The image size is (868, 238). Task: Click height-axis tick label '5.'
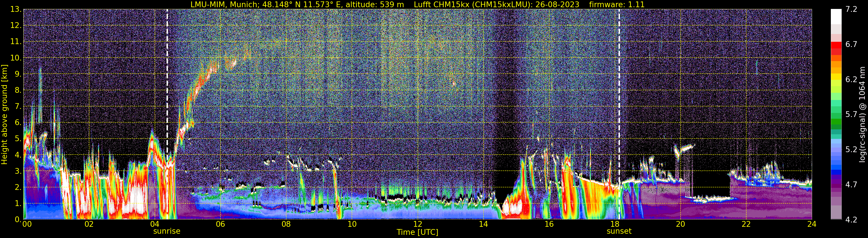(x=18, y=139)
